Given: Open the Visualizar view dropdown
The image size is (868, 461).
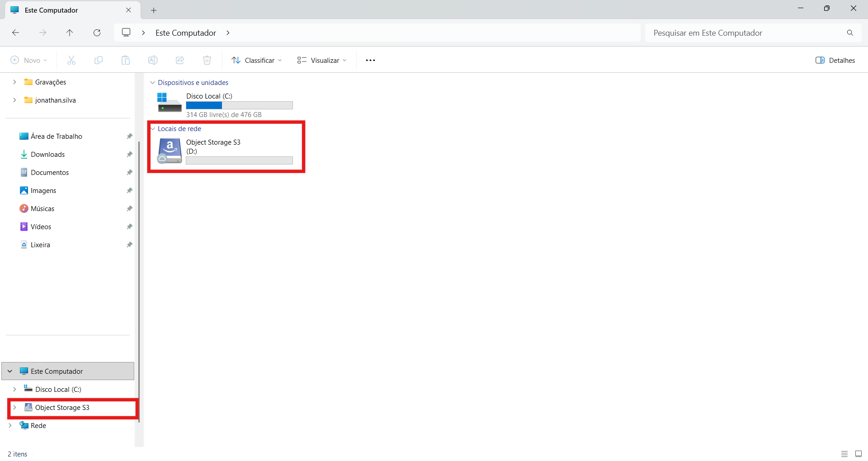Looking at the screenshot, I should [x=321, y=60].
